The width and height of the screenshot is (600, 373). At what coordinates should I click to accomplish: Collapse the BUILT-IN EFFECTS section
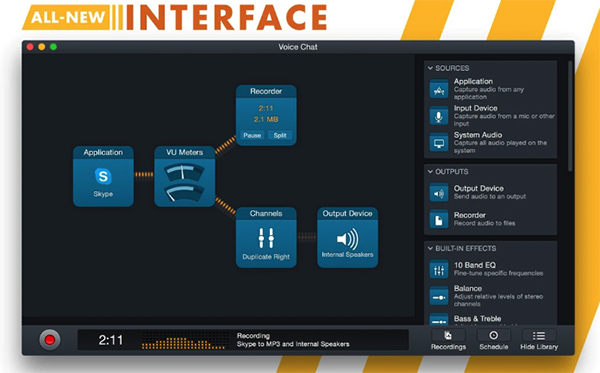click(430, 248)
